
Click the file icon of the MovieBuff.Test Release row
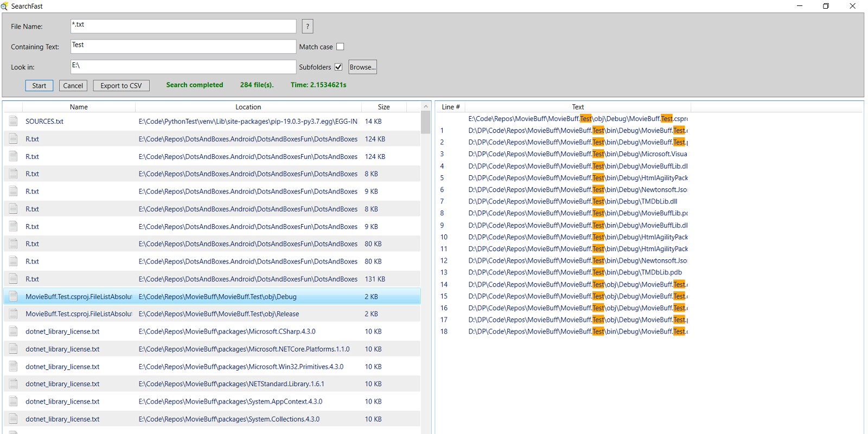point(14,314)
